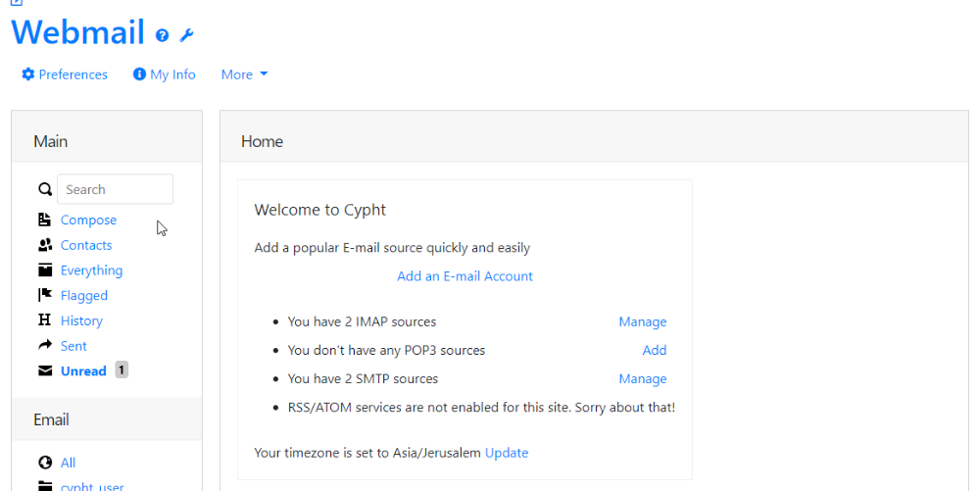Click the Sent arrow icon

(45, 345)
